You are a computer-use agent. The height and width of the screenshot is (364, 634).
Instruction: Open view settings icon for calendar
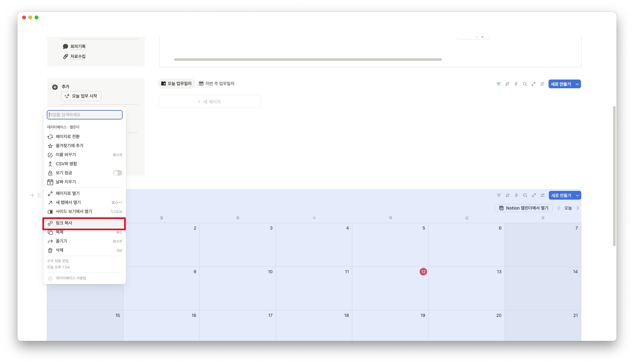543,195
